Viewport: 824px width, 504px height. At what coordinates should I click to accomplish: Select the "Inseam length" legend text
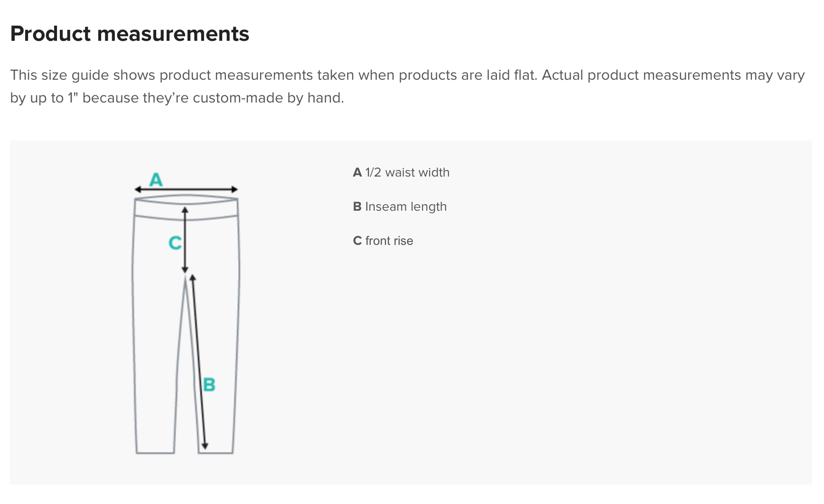[x=406, y=206]
